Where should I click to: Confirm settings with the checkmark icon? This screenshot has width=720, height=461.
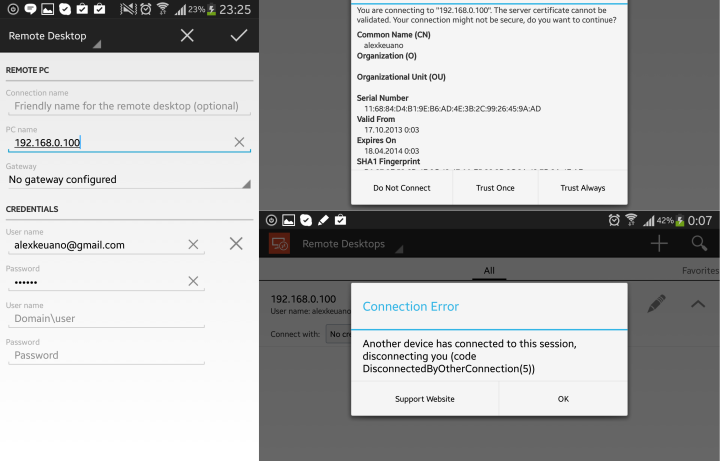click(x=239, y=35)
